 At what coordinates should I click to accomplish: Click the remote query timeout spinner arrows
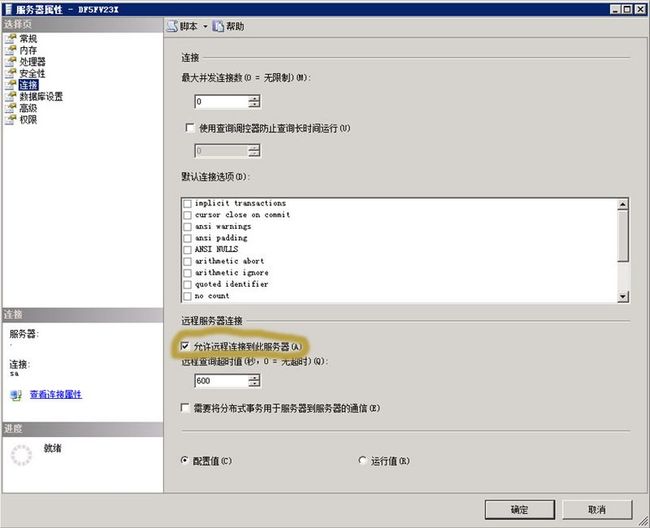(255, 381)
